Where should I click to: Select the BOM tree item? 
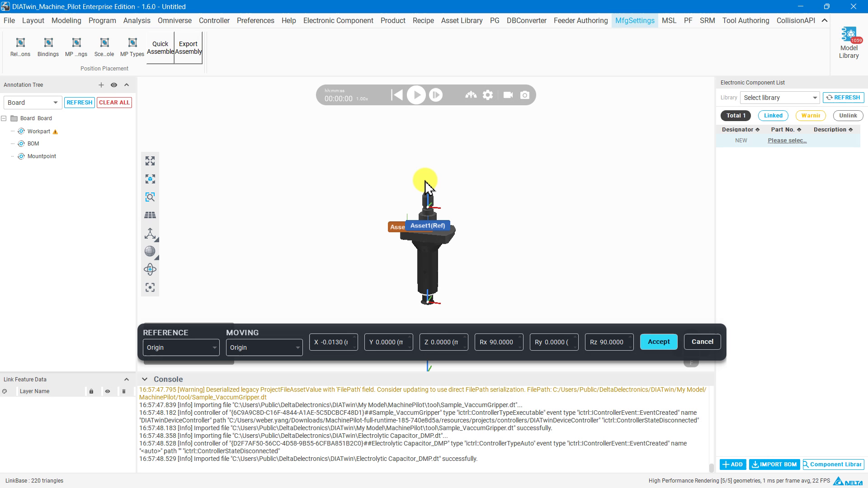[33, 144]
